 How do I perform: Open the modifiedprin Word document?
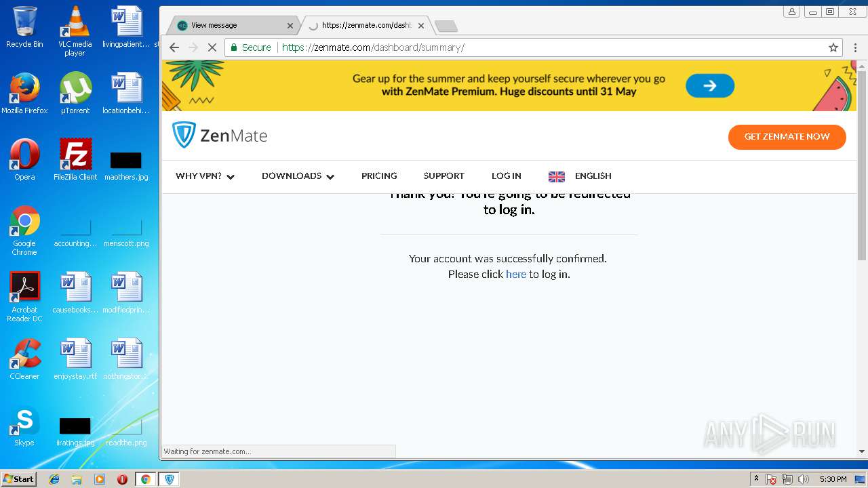pos(126,293)
